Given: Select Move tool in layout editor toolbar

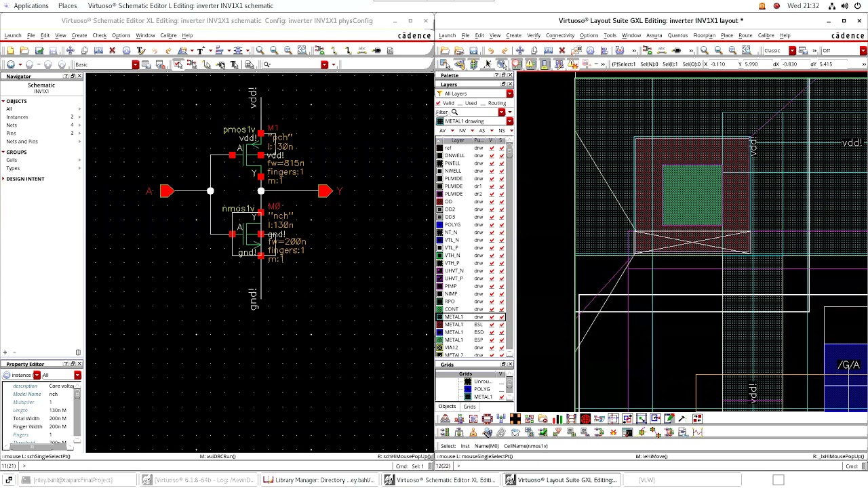Looking at the screenshot, I should pos(519,50).
